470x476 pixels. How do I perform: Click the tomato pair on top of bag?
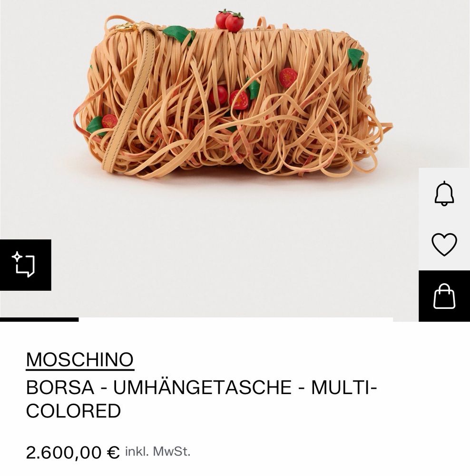230,20
